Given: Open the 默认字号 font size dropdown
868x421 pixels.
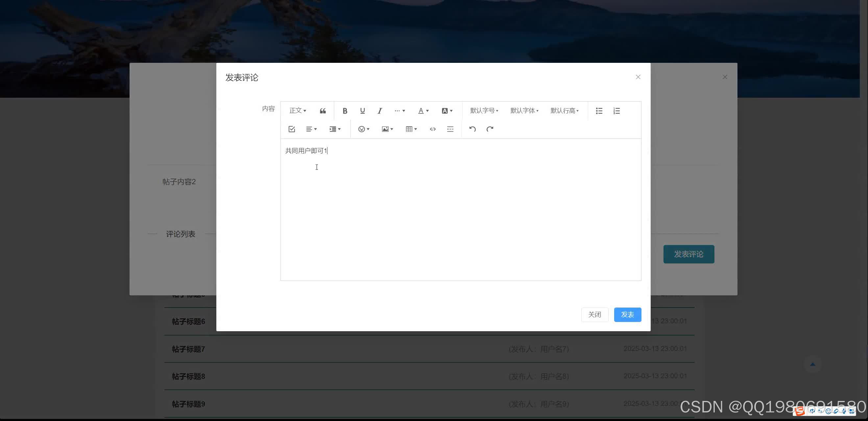Looking at the screenshot, I should click(x=484, y=111).
